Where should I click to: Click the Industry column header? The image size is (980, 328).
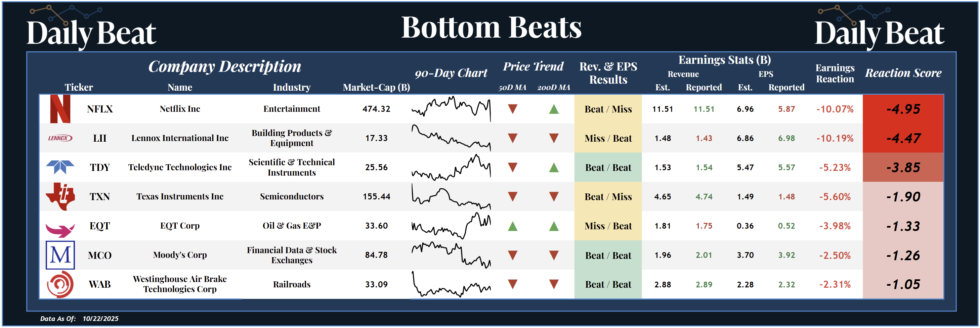coord(291,87)
